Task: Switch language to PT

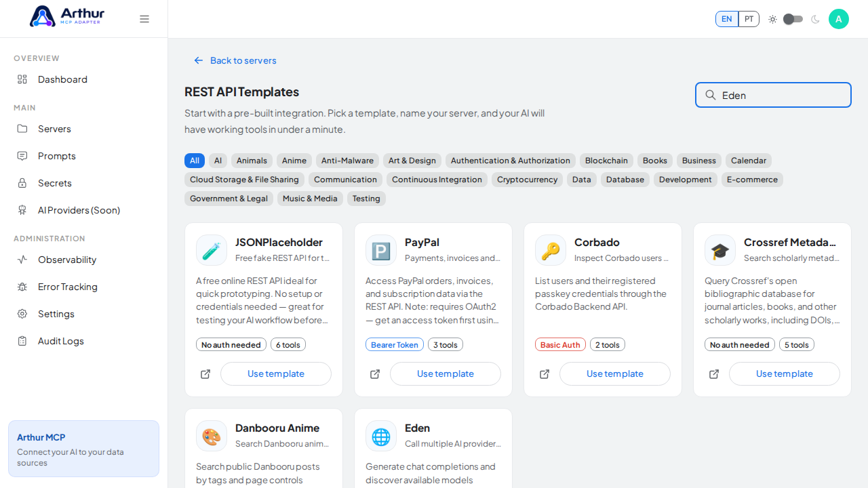Action: [749, 19]
